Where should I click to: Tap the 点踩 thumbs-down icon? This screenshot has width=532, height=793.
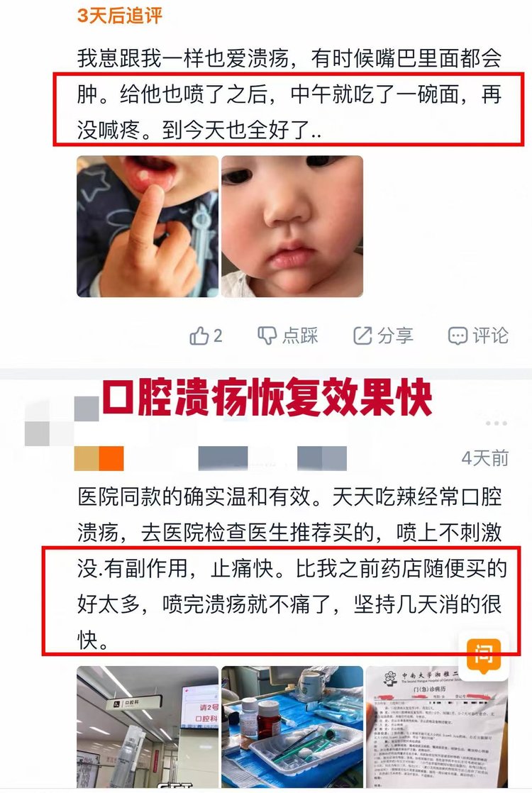tap(267, 335)
